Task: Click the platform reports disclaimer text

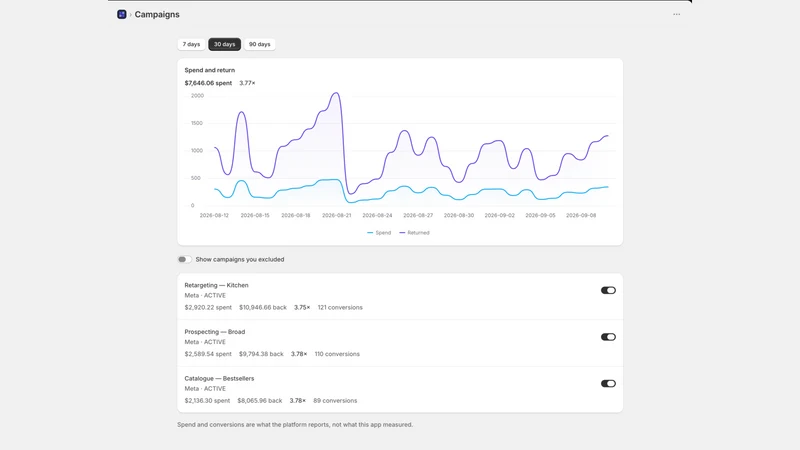Action: pos(295,424)
